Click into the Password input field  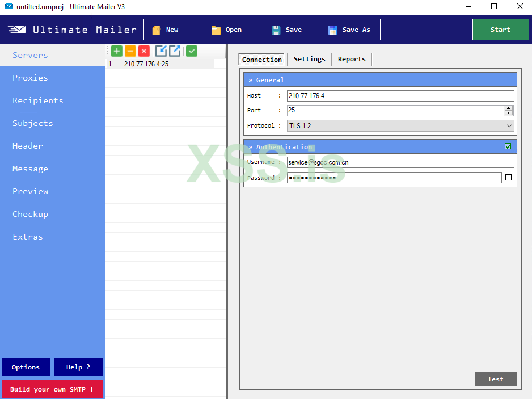point(394,178)
